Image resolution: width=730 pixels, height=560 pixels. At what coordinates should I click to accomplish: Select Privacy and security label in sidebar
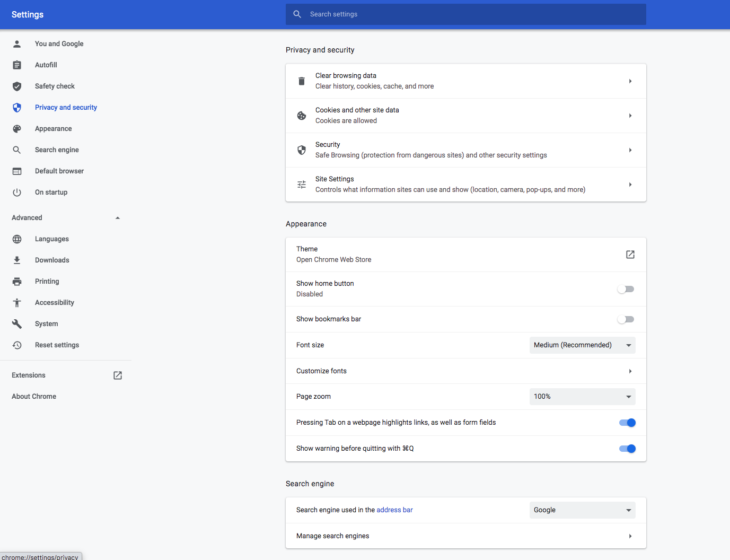[66, 108]
